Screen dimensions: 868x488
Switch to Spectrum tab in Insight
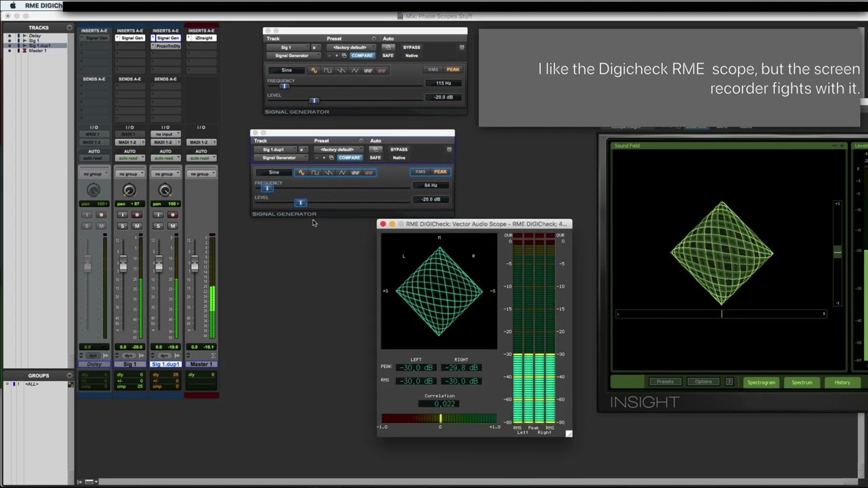802,382
